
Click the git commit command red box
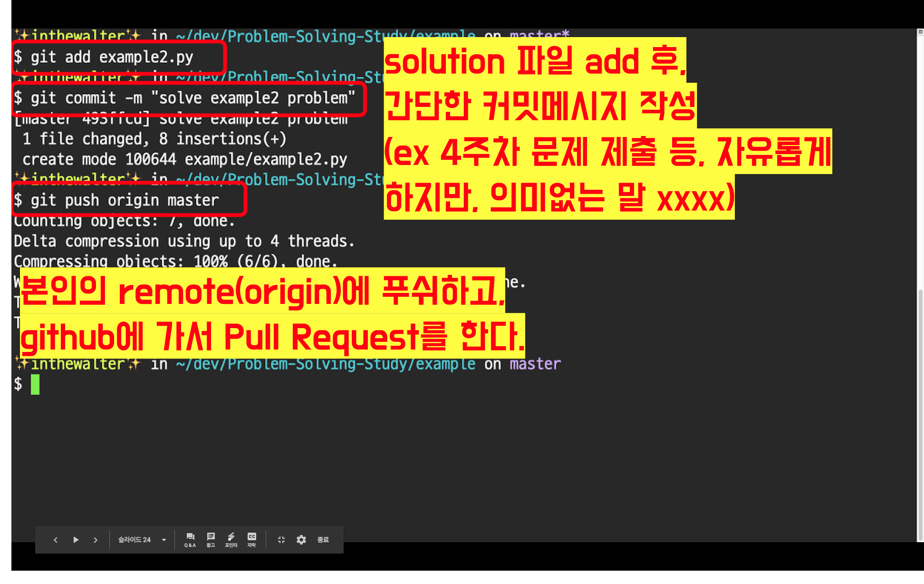tap(189, 98)
